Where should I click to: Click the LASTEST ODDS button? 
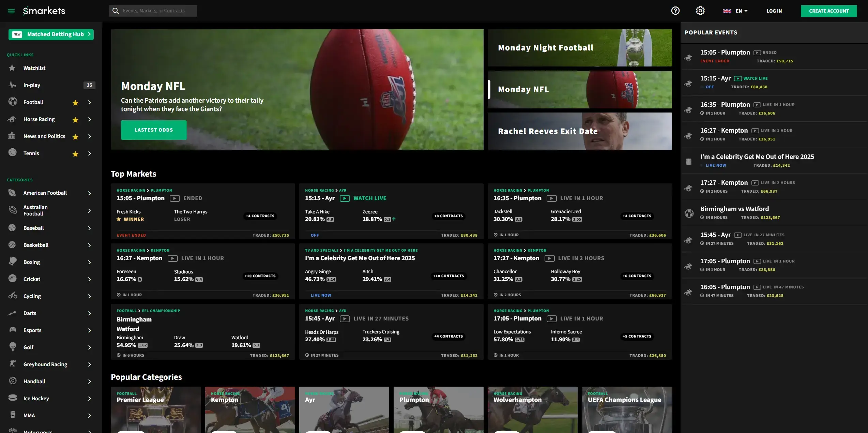click(x=154, y=130)
